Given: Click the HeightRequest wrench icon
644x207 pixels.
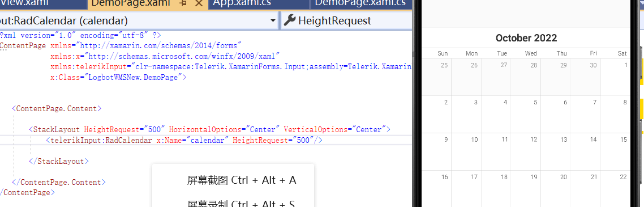Looking at the screenshot, I should (290, 20).
